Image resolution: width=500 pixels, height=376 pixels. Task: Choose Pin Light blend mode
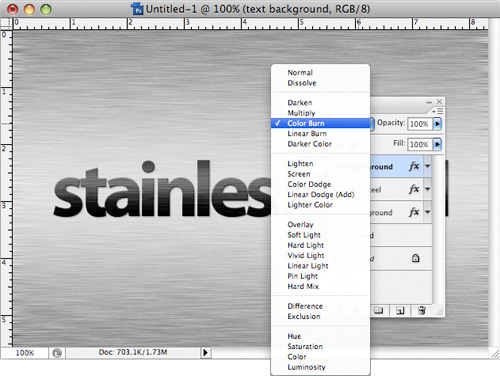pos(320,276)
